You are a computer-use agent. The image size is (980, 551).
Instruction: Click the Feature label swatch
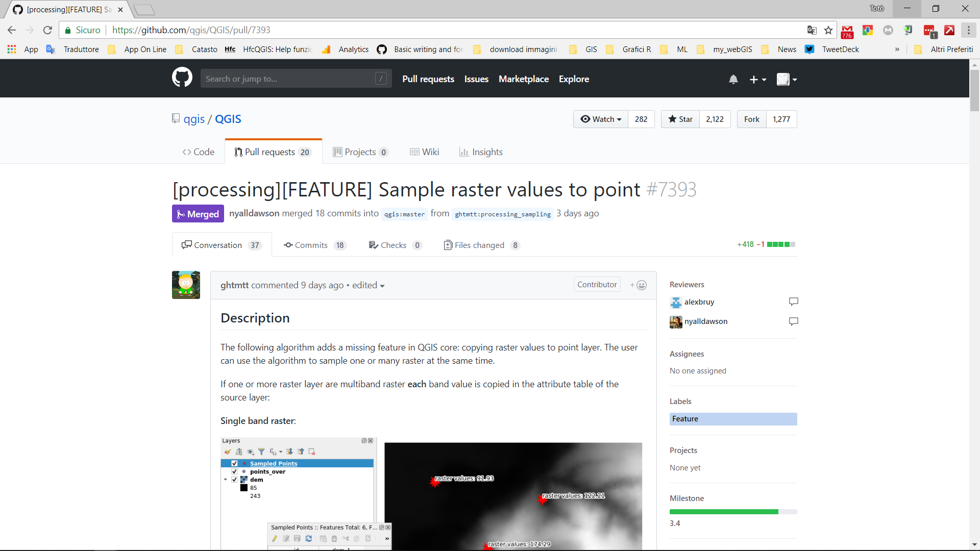(732, 419)
